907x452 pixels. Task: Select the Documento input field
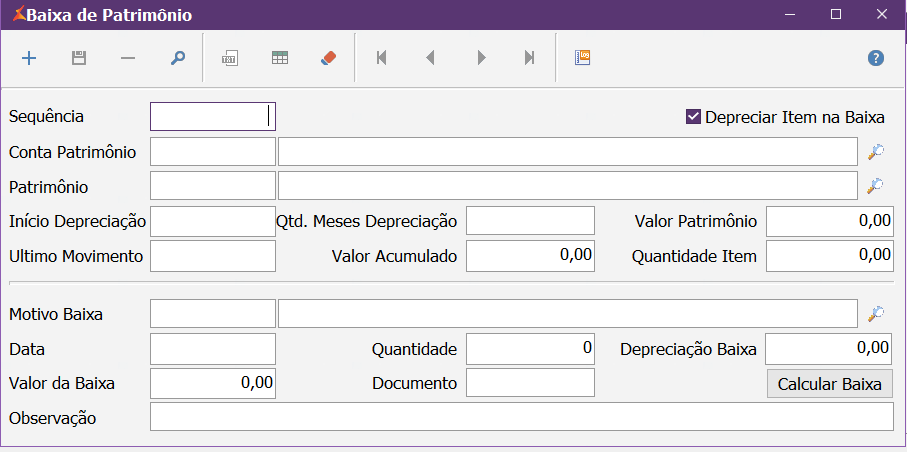tap(530, 383)
